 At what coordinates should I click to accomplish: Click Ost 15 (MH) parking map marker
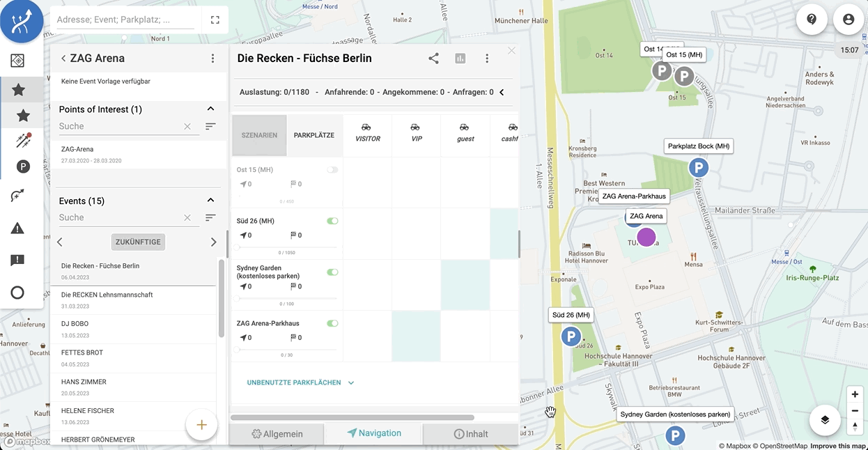tap(684, 77)
